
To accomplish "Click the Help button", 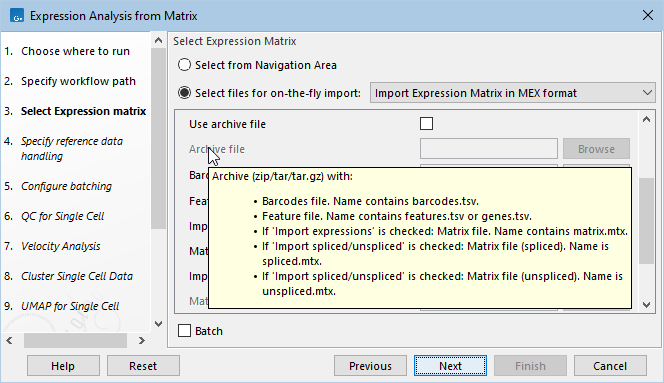I will 63,366.
